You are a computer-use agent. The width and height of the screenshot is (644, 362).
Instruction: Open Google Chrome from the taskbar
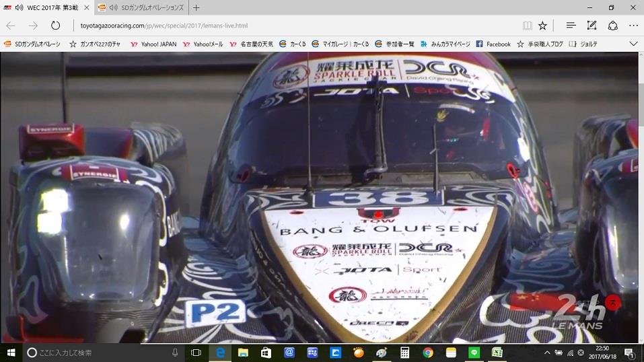[x=428, y=353]
